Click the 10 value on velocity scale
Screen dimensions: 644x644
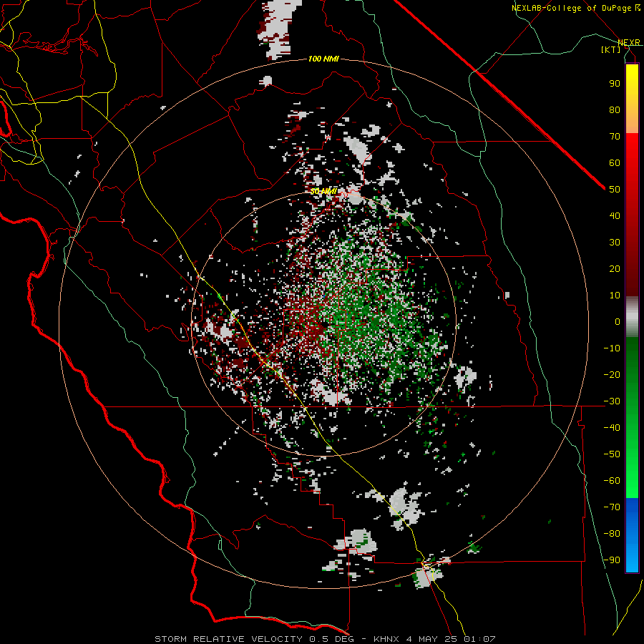point(615,296)
